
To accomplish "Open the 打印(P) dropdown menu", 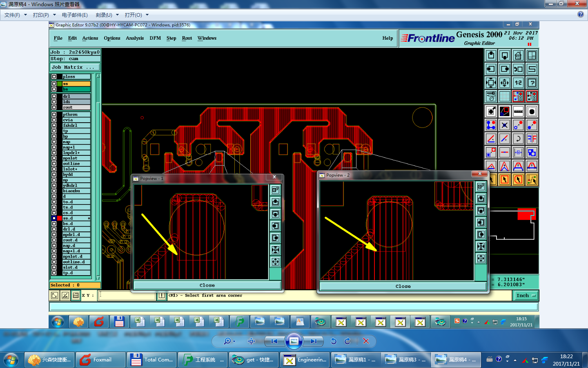I will pos(44,15).
